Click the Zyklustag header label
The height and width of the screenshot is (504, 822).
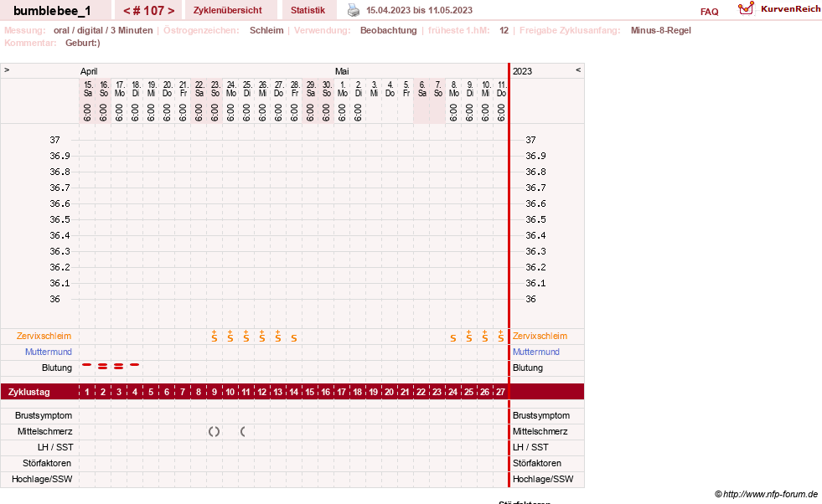(x=28, y=392)
